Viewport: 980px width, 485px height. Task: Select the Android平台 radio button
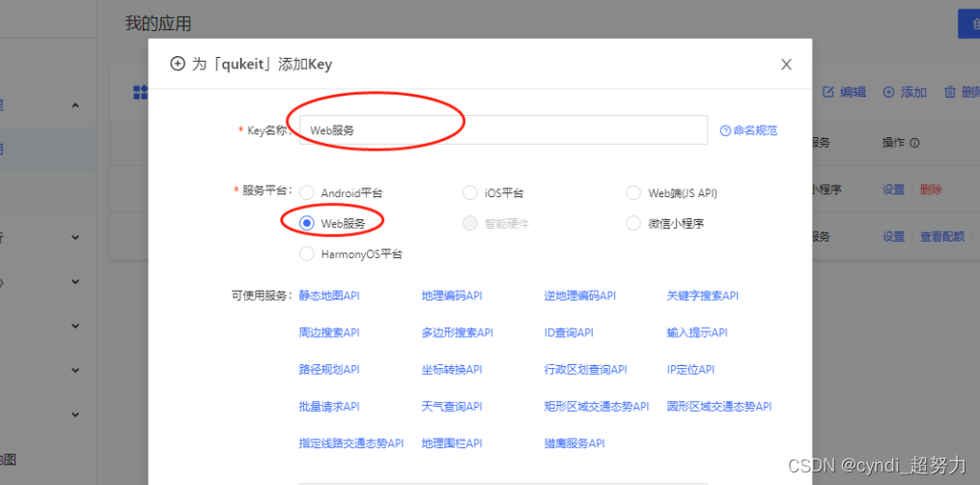307,192
